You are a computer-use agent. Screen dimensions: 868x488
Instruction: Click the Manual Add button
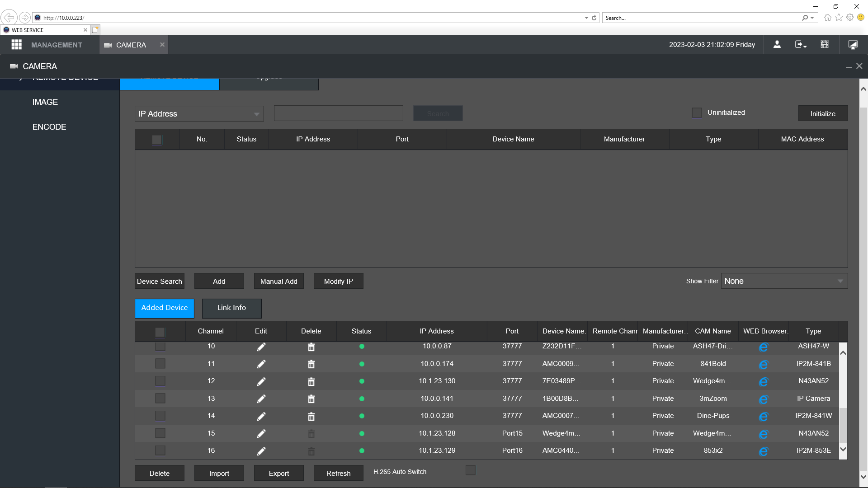(x=279, y=281)
